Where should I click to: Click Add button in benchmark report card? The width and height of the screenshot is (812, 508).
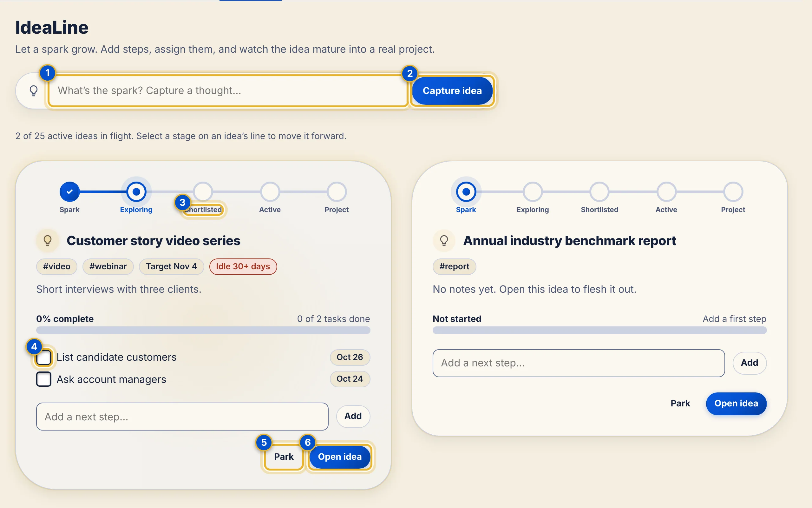pos(750,363)
